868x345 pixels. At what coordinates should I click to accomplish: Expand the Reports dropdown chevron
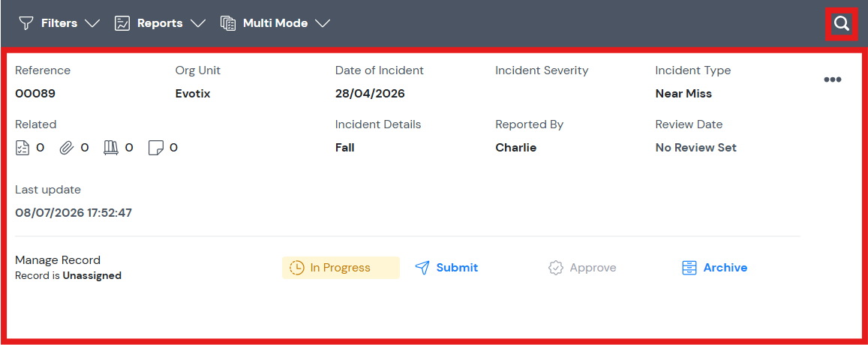pos(197,23)
